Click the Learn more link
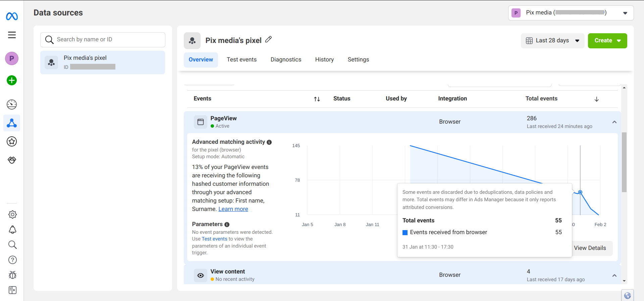The height and width of the screenshot is (301, 644). (233, 209)
